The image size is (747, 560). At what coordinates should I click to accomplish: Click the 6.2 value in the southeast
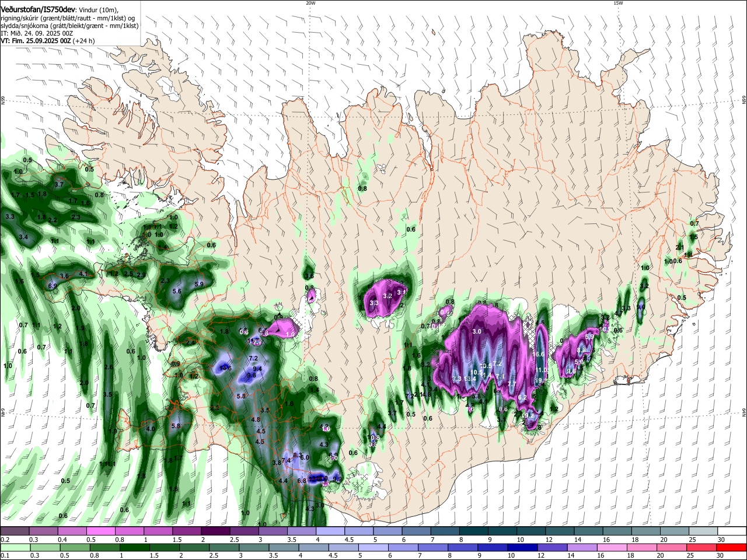pyautogui.click(x=523, y=397)
